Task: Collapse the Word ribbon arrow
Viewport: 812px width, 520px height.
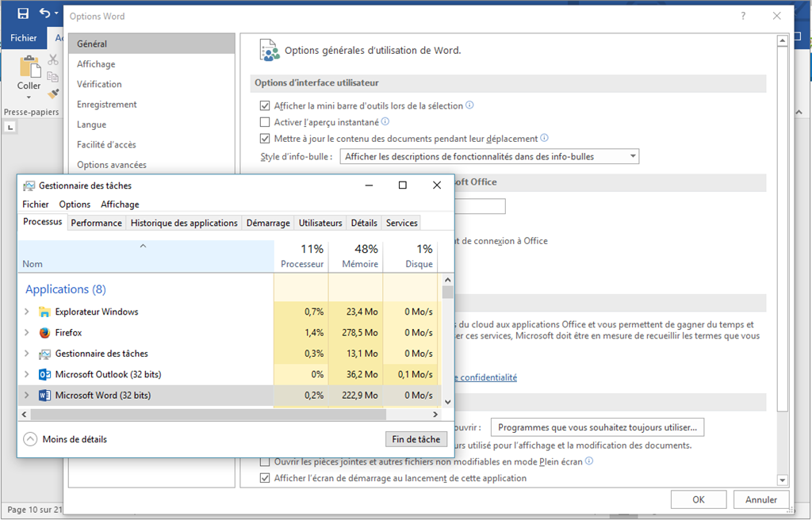Action: click(799, 112)
